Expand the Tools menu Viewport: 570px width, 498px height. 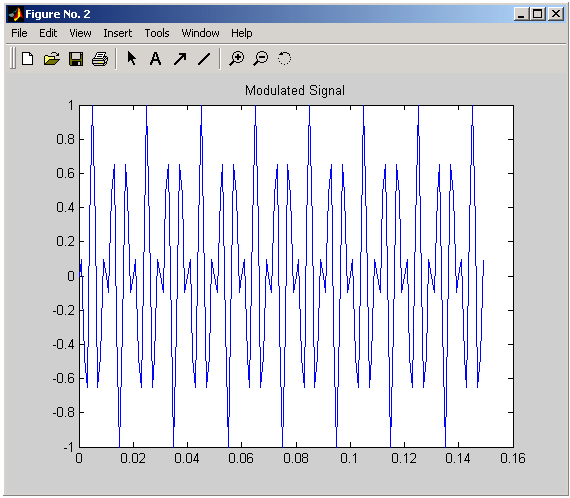point(157,33)
